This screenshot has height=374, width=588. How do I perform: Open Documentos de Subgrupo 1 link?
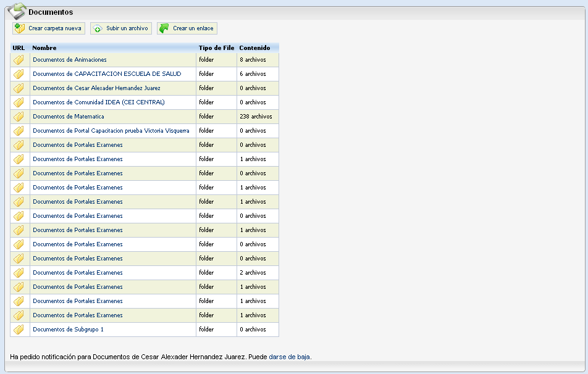click(68, 330)
